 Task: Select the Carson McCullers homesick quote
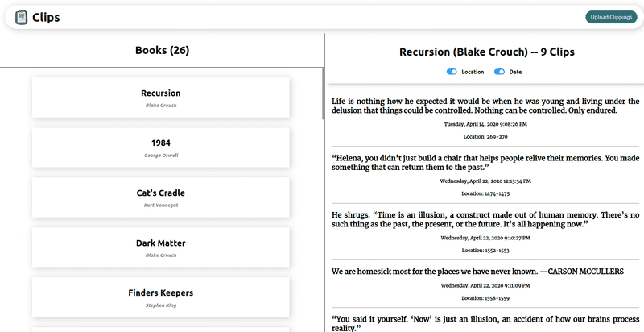coord(477,272)
